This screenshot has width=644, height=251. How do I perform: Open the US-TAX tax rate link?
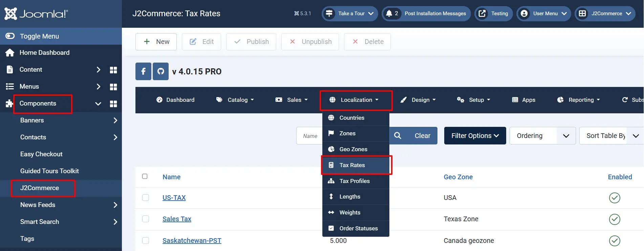[174, 198]
